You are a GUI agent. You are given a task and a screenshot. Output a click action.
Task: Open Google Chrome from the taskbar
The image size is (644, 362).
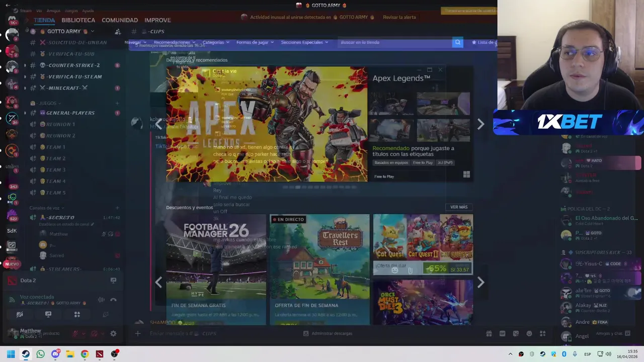tap(85, 354)
